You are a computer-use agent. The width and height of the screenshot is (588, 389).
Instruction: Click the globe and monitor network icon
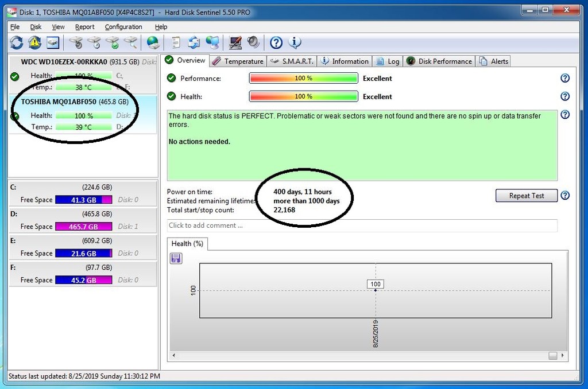tap(212, 42)
